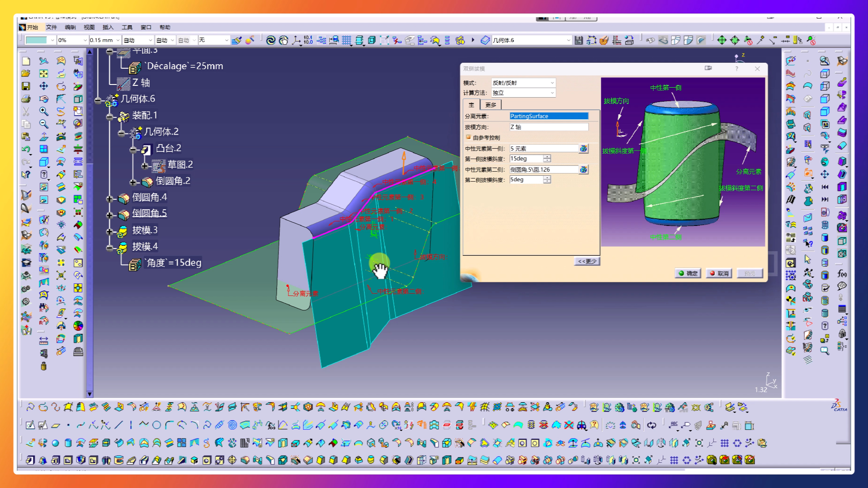
Task: Select 草图.2 sketch node in tree
Action: (x=180, y=164)
